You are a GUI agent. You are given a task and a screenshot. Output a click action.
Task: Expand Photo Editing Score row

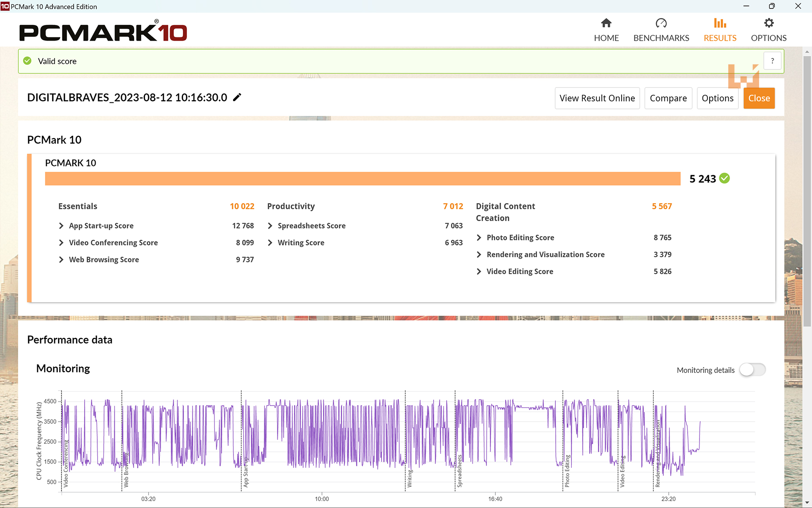479,237
